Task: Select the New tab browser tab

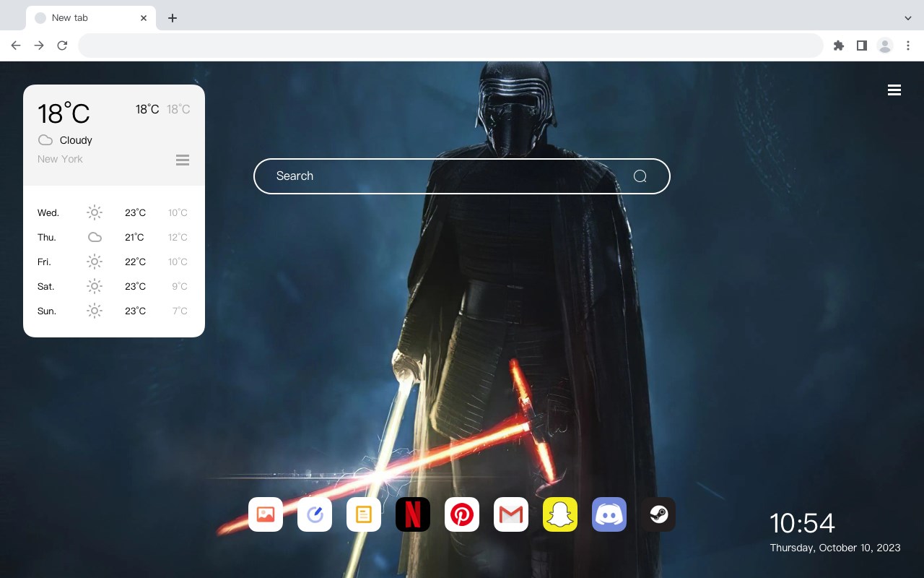Action: coord(90,18)
